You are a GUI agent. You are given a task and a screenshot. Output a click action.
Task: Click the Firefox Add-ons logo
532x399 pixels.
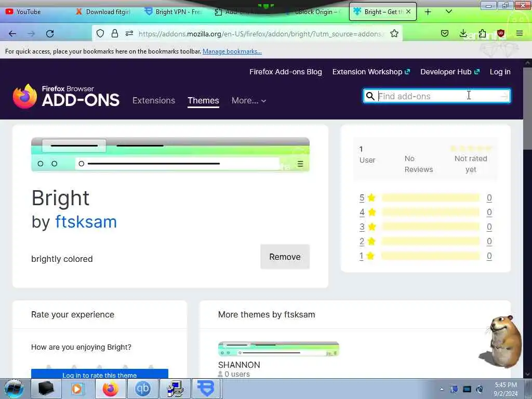point(66,96)
